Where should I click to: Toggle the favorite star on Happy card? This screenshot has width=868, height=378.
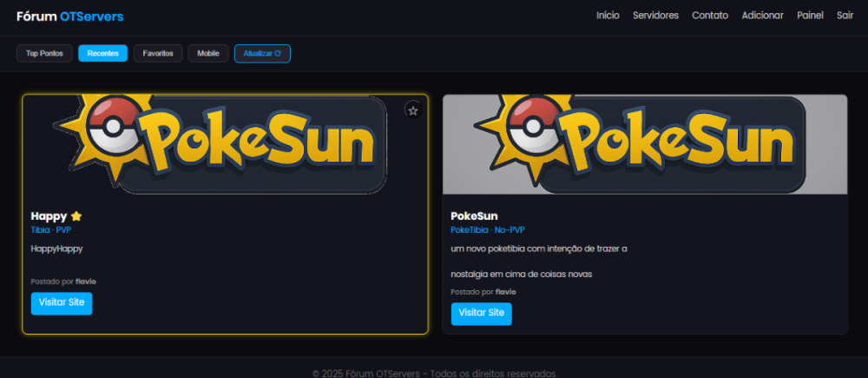pyautogui.click(x=413, y=110)
